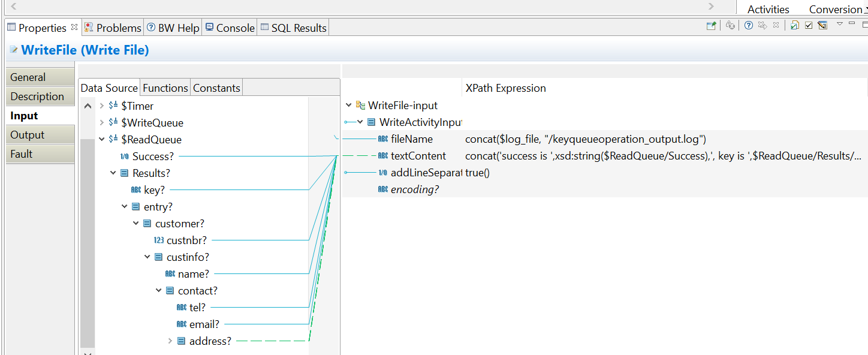Switch to the Functions tab
868x355 pixels.
(165, 88)
